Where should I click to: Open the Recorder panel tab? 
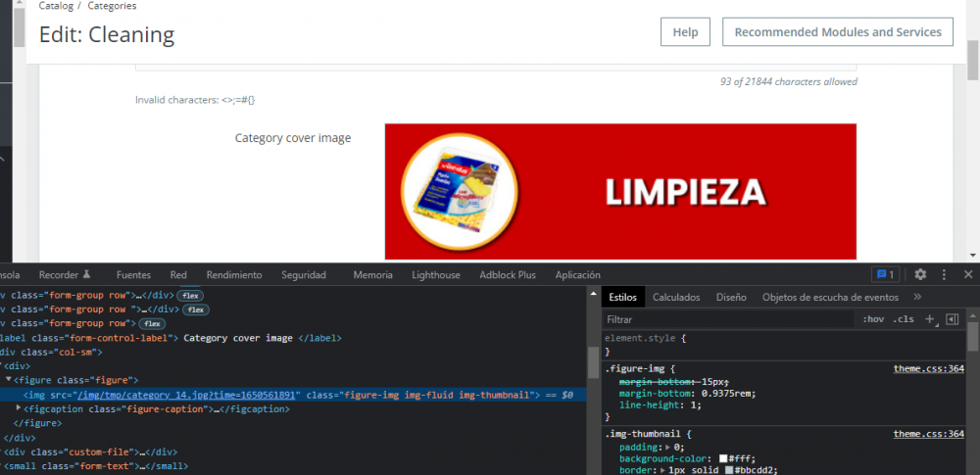coord(65,275)
